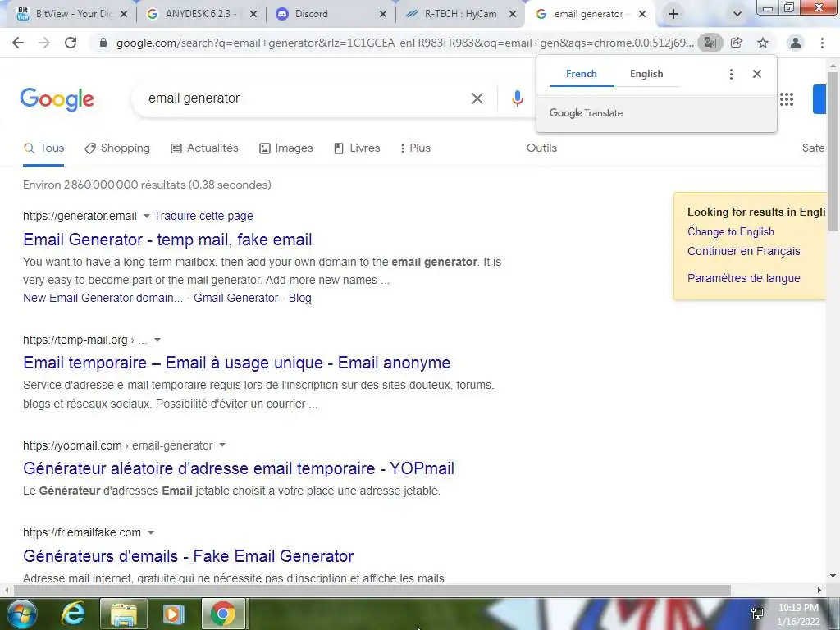The width and height of the screenshot is (840, 630).
Task: Select the Tous results tab
Action: point(44,148)
